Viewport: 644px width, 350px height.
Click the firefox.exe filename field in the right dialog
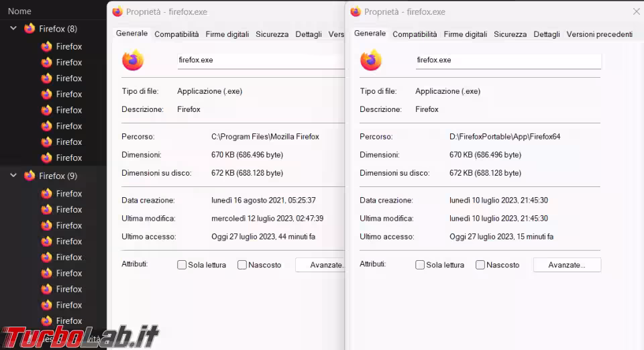(x=508, y=60)
